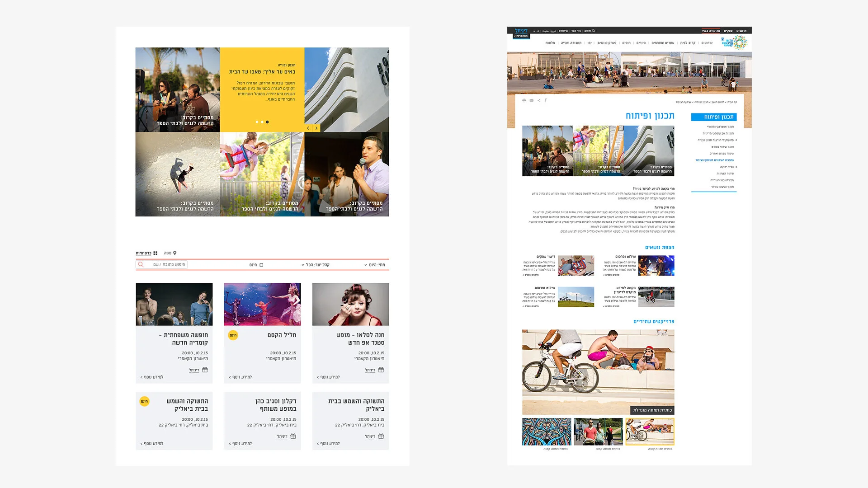Expand the התחברות login dropdown under דיגיתל

tap(521, 36)
